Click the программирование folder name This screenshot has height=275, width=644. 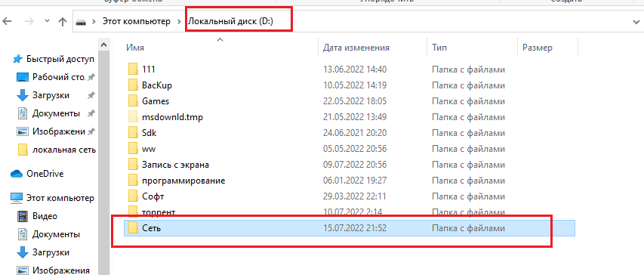coord(183,180)
